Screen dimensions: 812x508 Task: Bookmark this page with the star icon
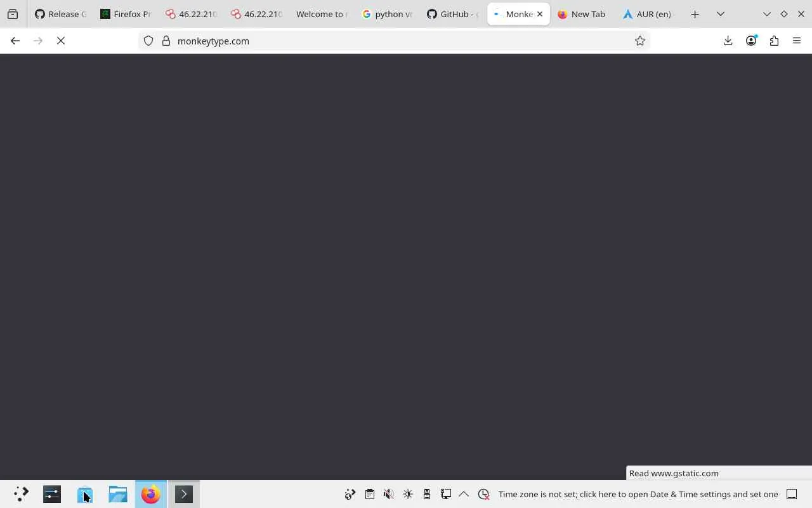tap(640, 41)
